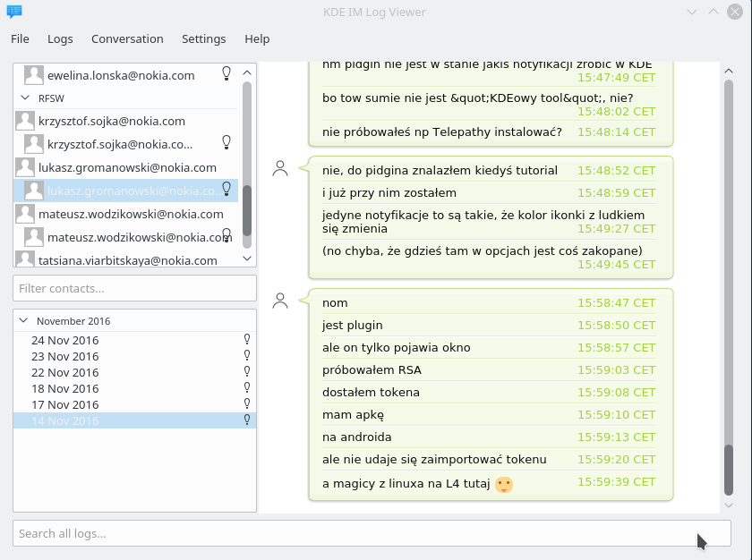Image resolution: width=752 pixels, height=560 pixels.
Task: Click message 'ale on tylko pojawia okno'
Action: [x=396, y=348]
